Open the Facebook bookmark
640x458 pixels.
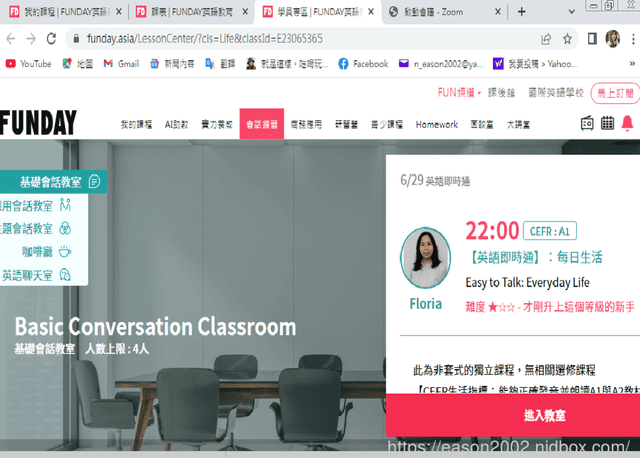coord(363,64)
